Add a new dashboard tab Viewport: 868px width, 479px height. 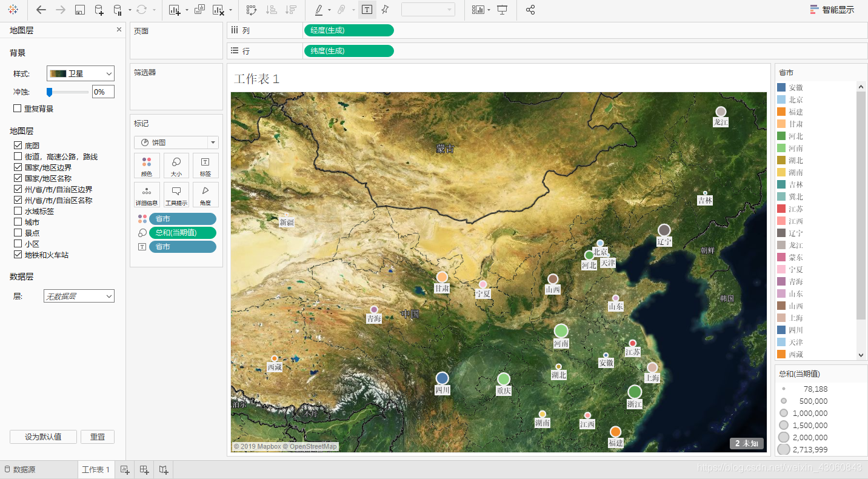144,470
